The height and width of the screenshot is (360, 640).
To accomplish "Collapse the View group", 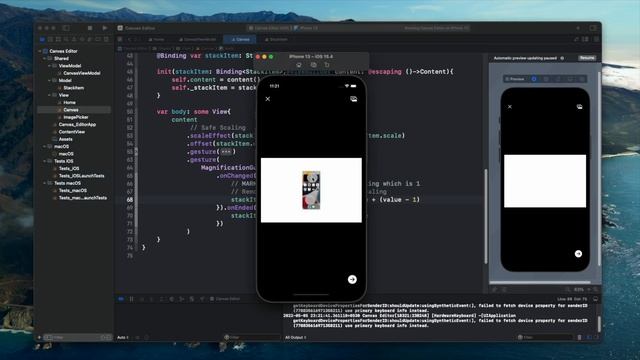I will coord(49,95).
